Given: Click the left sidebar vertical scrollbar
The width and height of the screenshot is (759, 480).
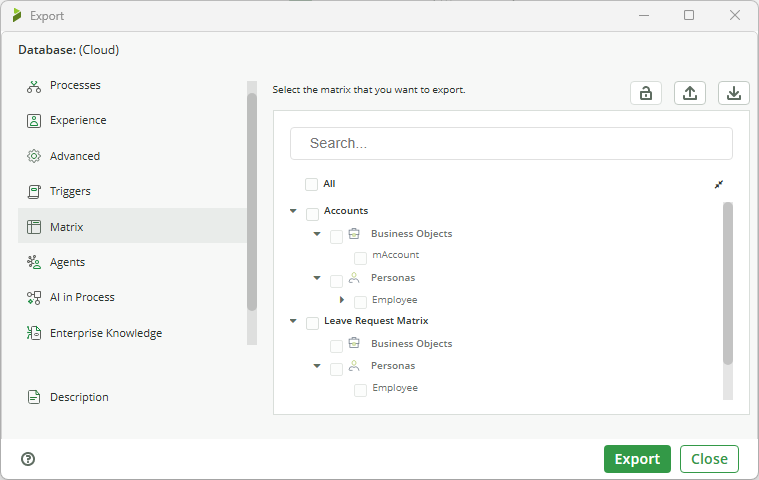Looking at the screenshot, I should pyautogui.click(x=252, y=201).
